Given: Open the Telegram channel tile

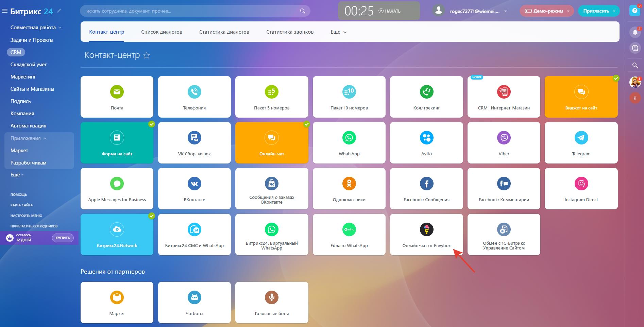Looking at the screenshot, I should [581, 143].
